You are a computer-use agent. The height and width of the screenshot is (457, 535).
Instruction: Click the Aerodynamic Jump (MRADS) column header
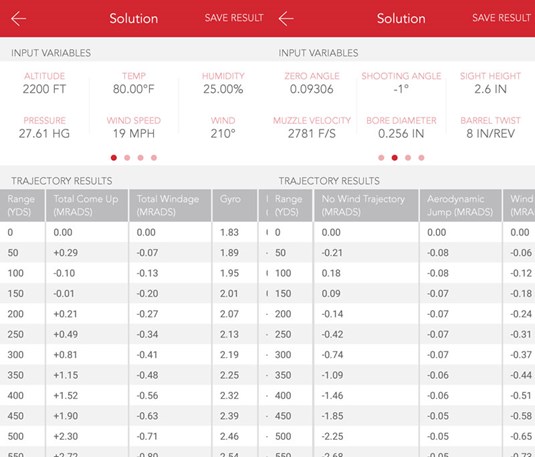coord(461,205)
